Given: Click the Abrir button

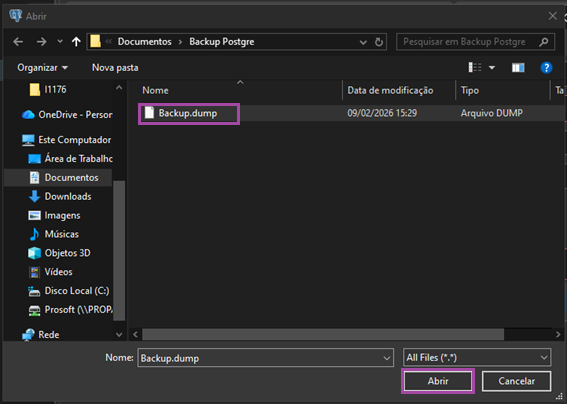Looking at the screenshot, I should point(438,381).
